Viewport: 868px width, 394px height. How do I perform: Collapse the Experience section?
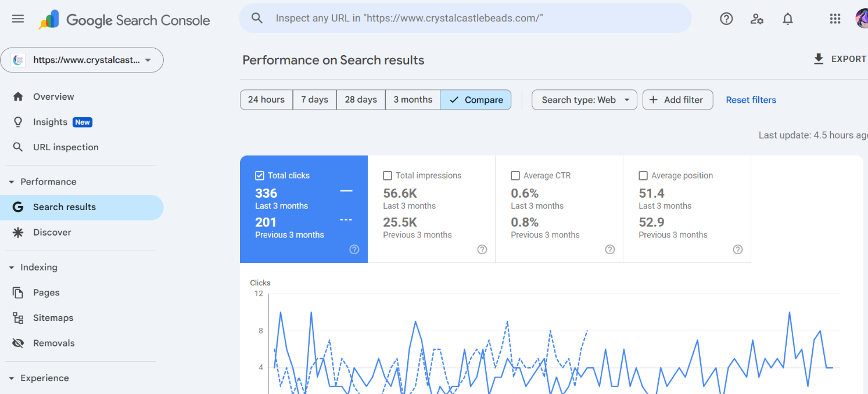(12, 378)
